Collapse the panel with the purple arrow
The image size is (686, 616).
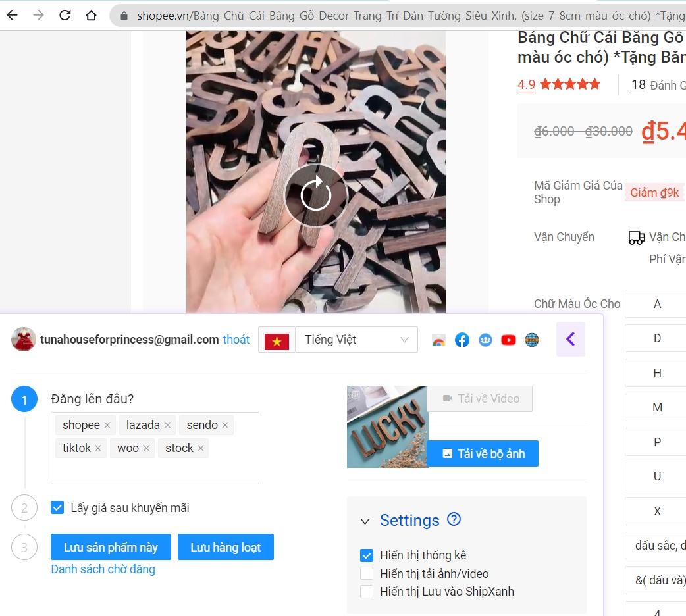(x=570, y=340)
